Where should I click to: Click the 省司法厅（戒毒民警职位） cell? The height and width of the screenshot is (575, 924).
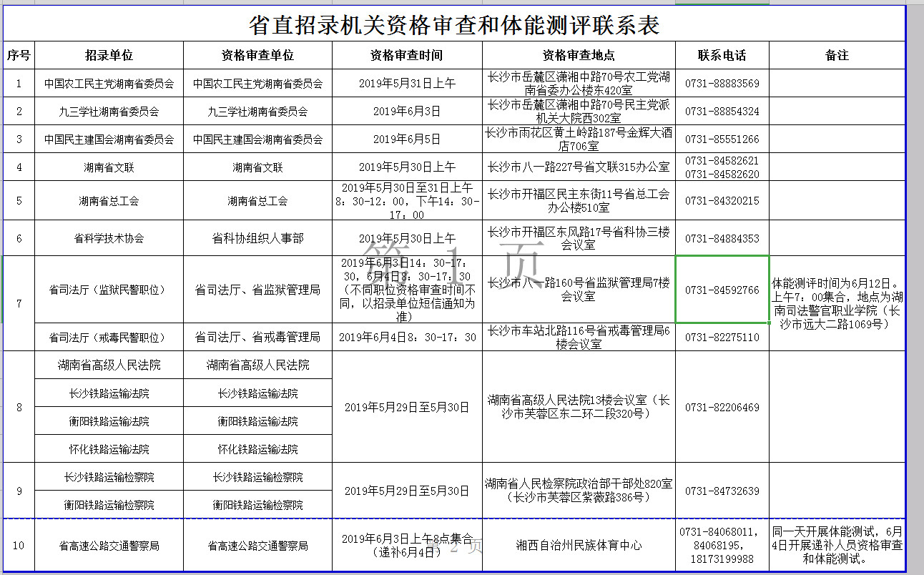point(109,337)
